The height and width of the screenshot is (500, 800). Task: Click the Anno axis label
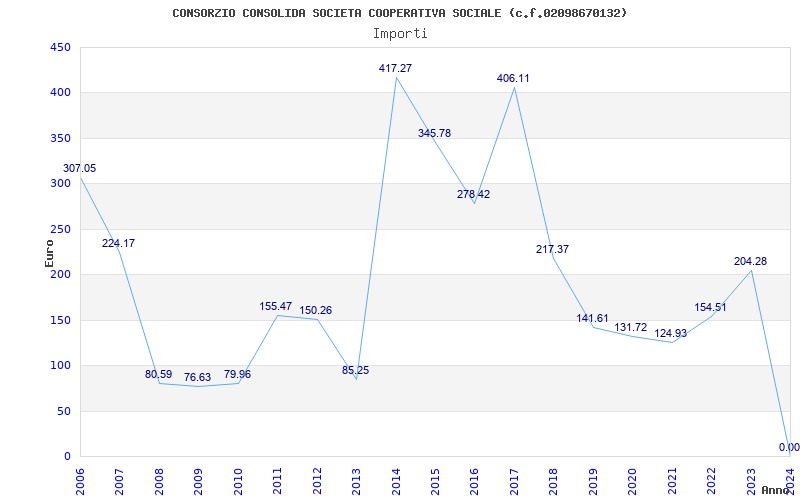pos(776,490)
